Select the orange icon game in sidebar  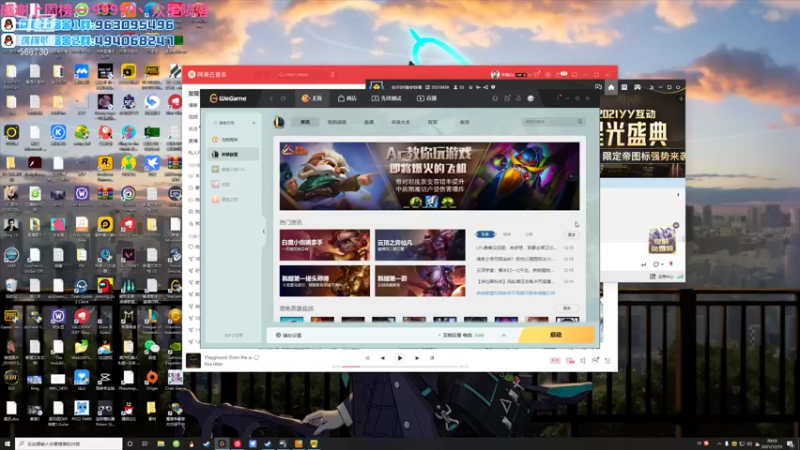(234, 199)
